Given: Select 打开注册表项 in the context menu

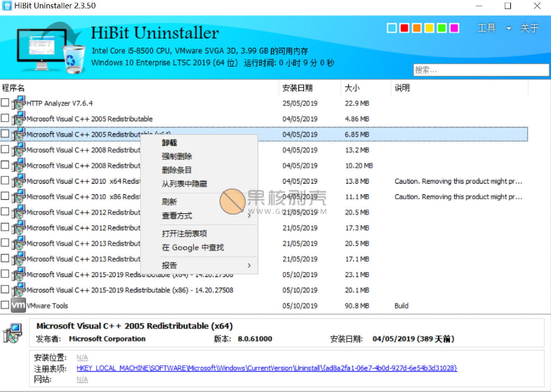Looking at the screenshot, I should [x=184, y=234].
